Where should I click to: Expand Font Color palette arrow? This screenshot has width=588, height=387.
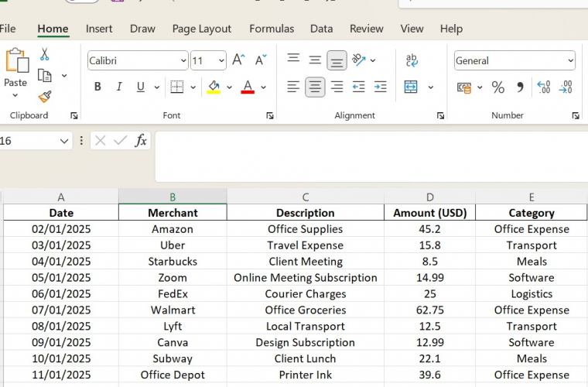pos(264,87)
